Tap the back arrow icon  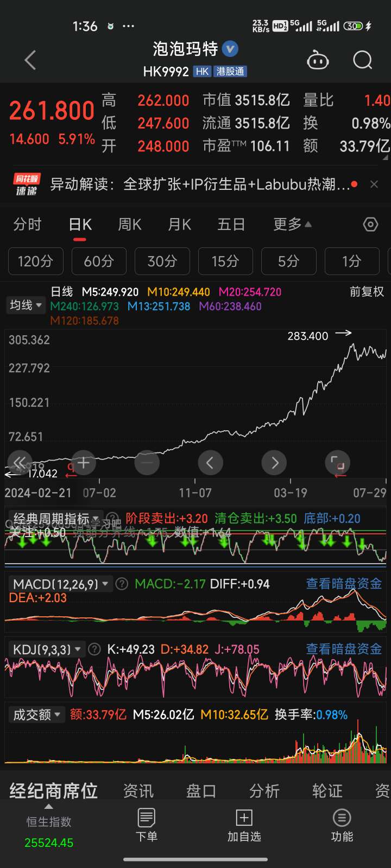[30, 60]
